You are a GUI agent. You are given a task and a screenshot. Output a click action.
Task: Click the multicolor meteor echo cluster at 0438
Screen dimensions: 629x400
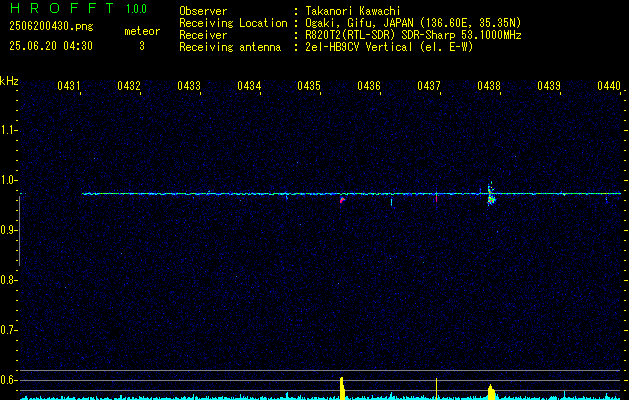pyautogui.click(x=491, y=194)
